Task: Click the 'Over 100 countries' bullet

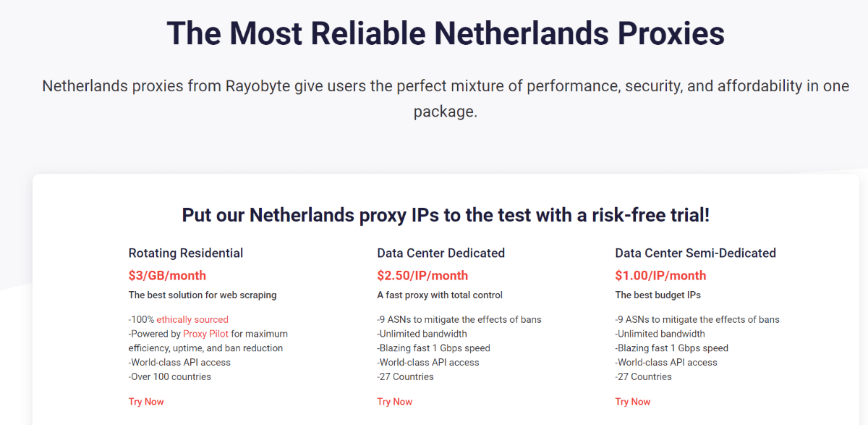Action: (170, 376)
